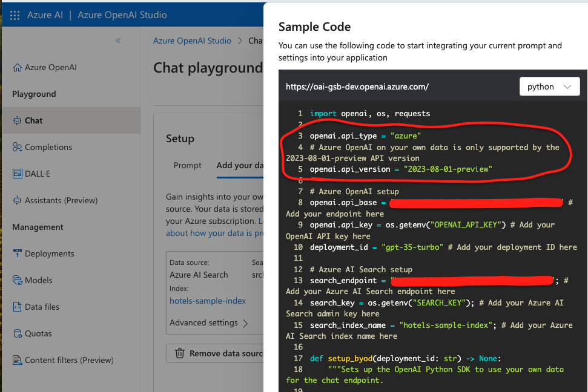The width and height of the screenshot is (588, 392).
Task: Open the python language dropdown
Action: 549,86
